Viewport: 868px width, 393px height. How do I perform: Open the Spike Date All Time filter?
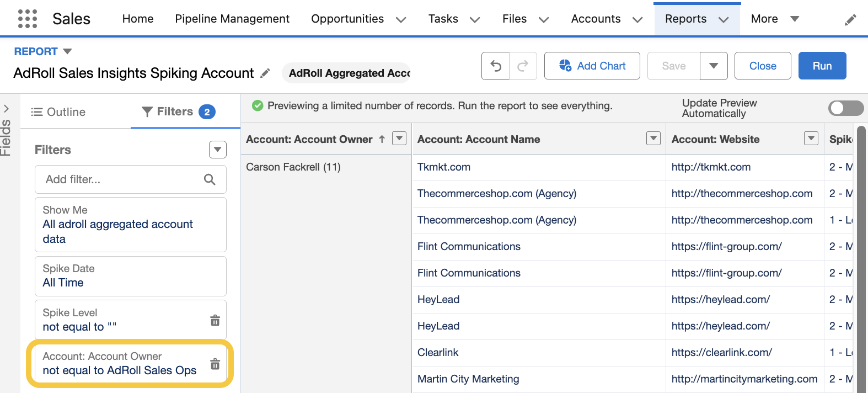[130, 276]
